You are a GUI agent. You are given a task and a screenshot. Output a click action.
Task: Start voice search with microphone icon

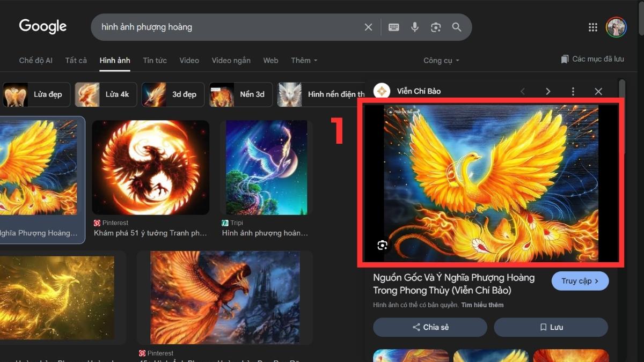pos(415,27)
